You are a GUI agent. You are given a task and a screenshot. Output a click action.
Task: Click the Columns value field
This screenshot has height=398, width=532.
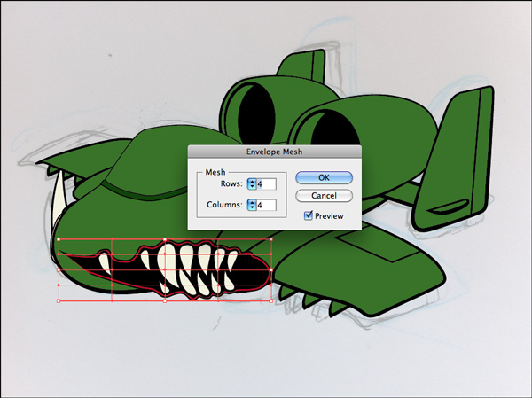(266, 205)
